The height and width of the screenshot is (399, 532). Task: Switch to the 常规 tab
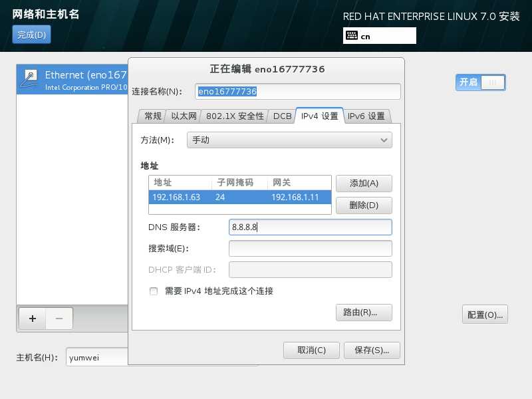(152, 116)
